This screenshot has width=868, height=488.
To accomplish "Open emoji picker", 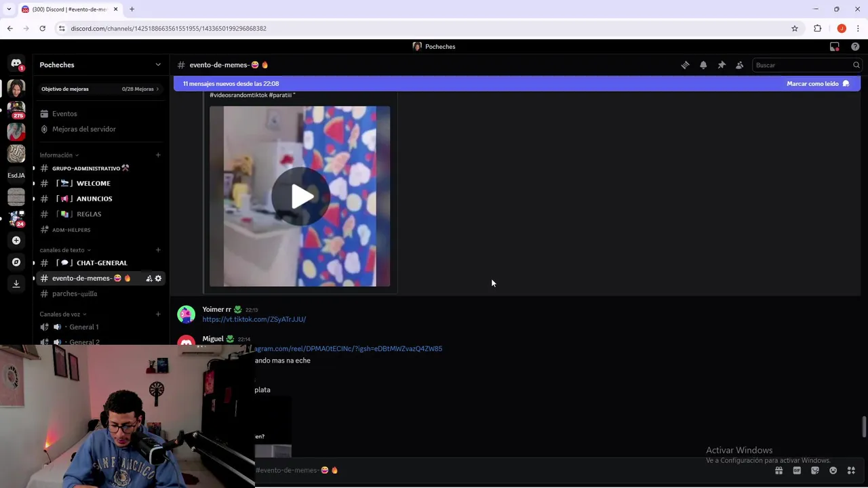I will tap(833, 470).
